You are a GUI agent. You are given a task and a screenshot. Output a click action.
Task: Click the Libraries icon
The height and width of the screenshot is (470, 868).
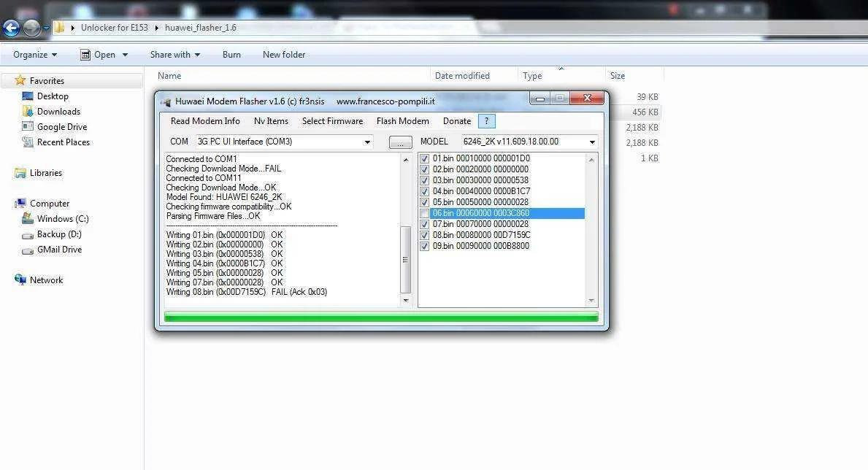[20, 173]
